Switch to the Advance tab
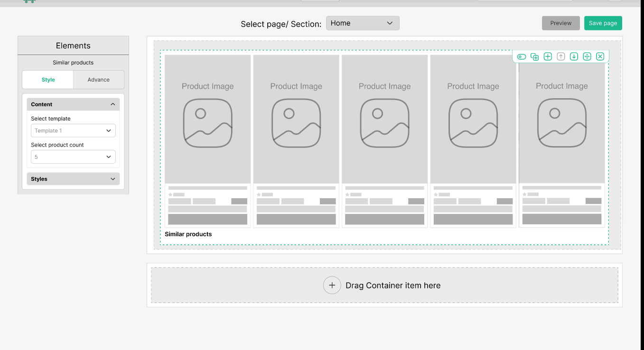644x350 pixels. 99,80
